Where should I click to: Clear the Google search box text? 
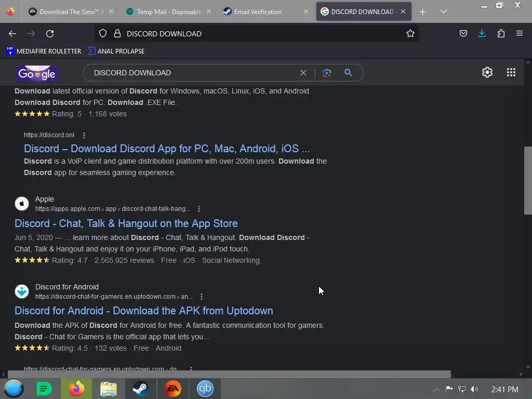303,73
